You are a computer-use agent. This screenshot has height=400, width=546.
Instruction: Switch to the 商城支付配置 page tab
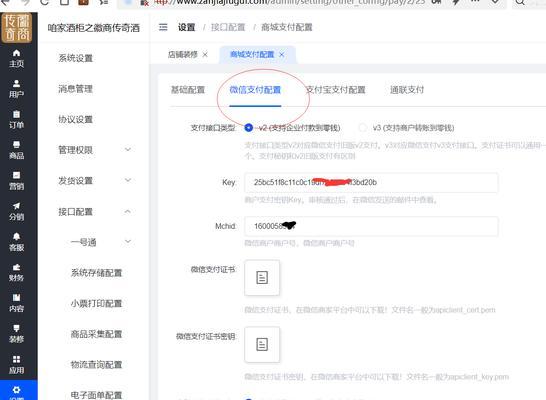pyautogui.click(x=252, y=55)
